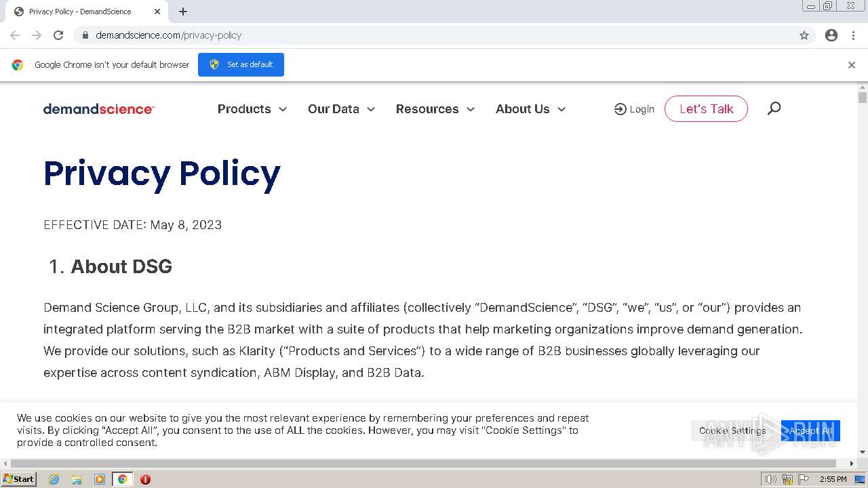This screenshot has height=488, width=868.
Task: Open a new tab with plus icon
Action: point(183,12)
